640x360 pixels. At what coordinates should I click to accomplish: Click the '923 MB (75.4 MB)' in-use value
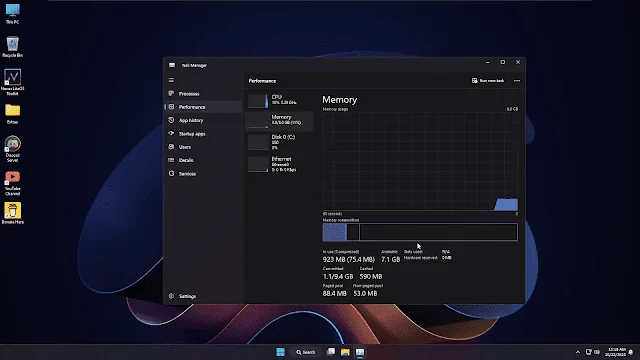click(x=349, y=260)
